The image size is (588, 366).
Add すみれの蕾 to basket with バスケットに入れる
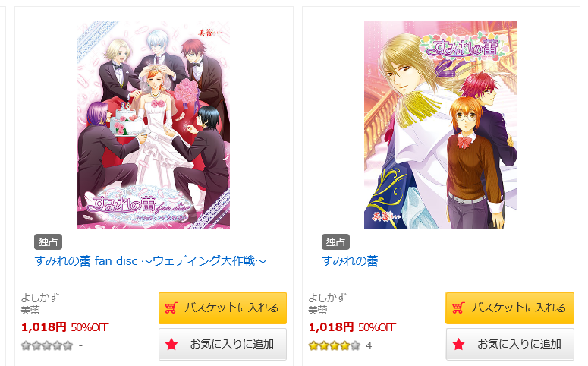(510, 308)
